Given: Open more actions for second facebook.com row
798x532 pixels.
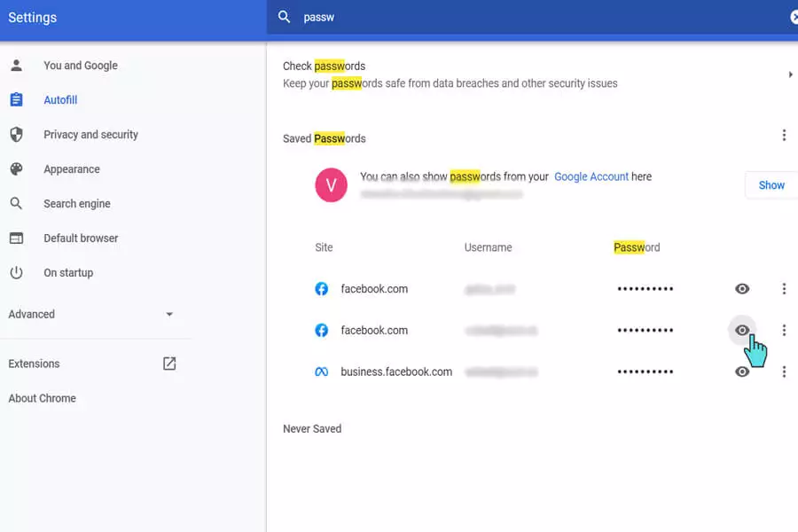Looking at the screenshot, I should tap(785, 330).
